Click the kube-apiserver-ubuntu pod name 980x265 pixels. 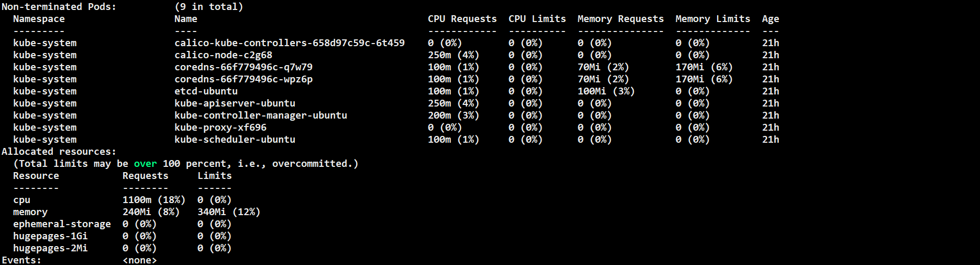point(235,103)
